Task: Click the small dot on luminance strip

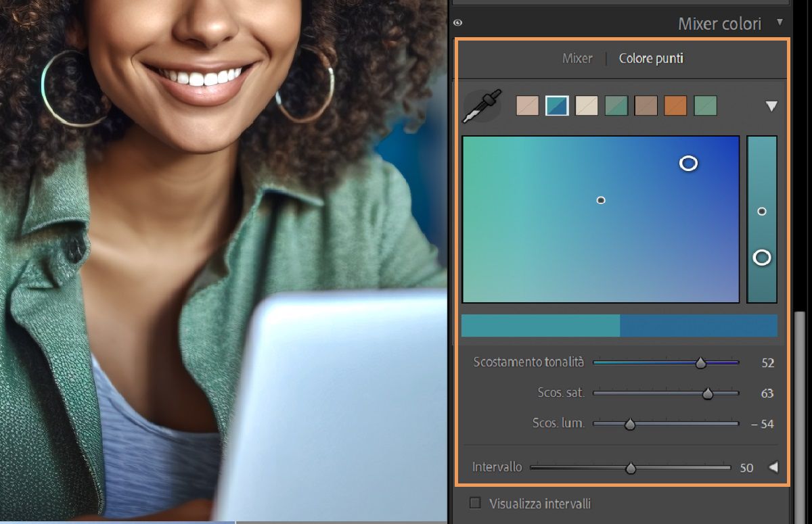Action: (x=762, y=212)
